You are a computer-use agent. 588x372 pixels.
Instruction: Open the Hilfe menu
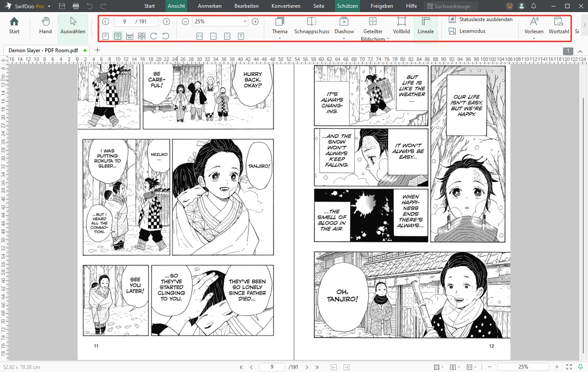pos(411,6)
